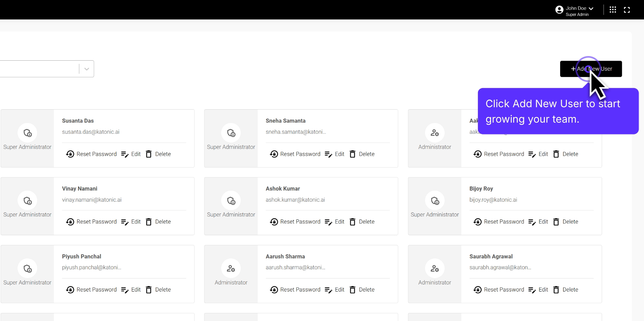The image size is (644, 321).
Task: Open the apps grid icon in top bar
Action: point(613,10)
